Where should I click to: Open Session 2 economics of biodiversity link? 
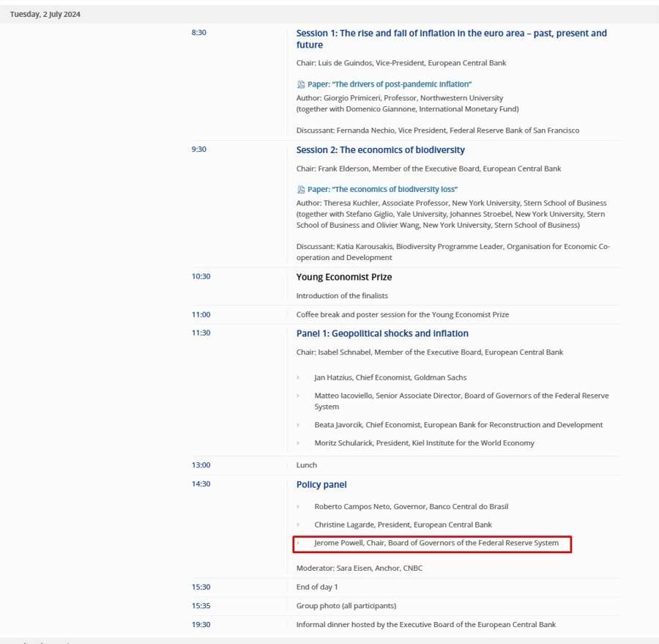(380, 150)
